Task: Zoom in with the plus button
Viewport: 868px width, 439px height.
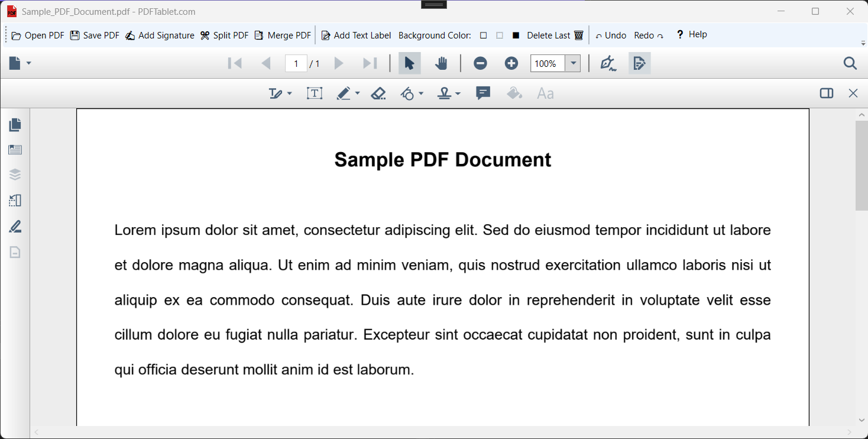Action: (x=511, y=63)
